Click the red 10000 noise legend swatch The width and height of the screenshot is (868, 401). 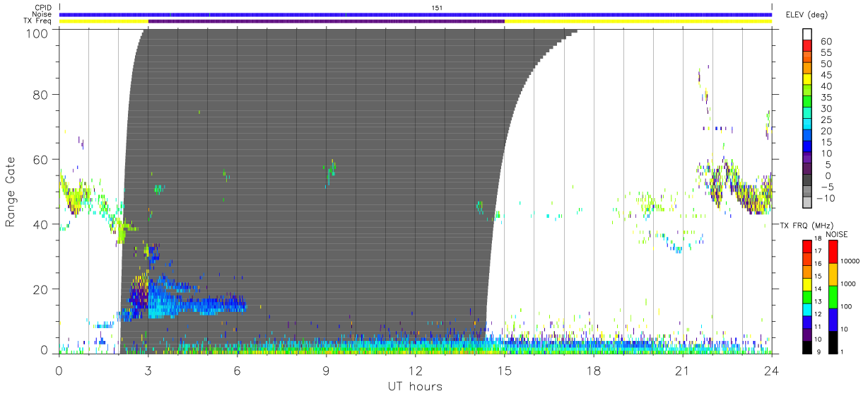[x=833, y=252]
